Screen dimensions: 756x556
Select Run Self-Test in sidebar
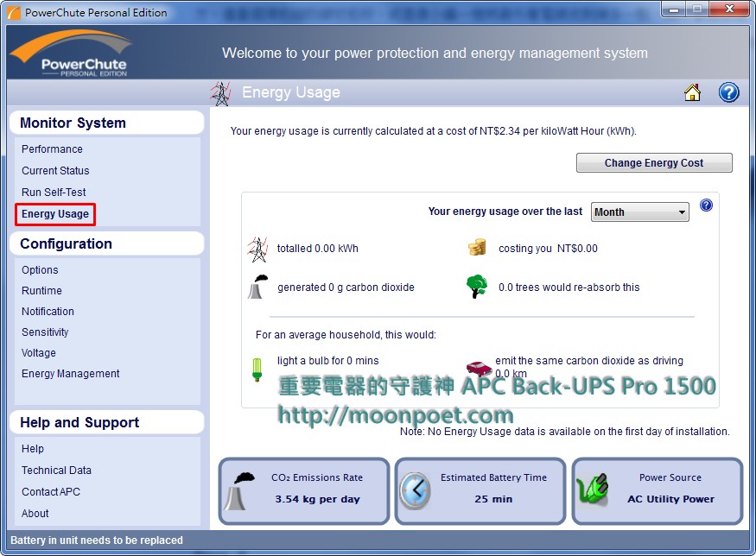54,193
